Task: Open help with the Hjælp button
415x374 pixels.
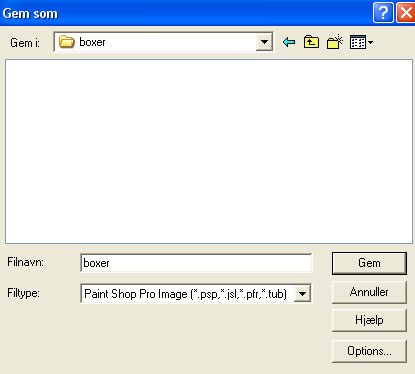Action: pos(369,320)
